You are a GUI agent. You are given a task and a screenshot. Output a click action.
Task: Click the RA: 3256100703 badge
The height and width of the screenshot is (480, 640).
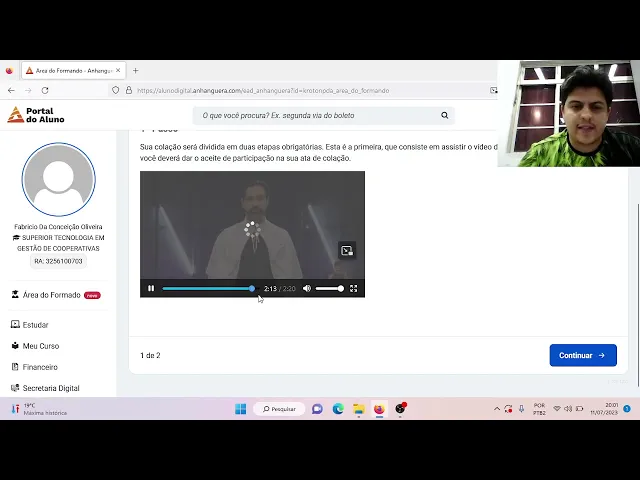pos(58,261)
